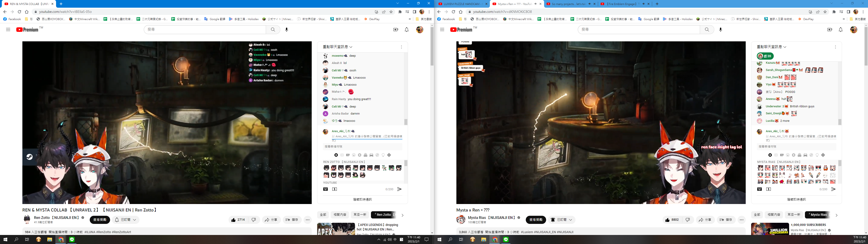Open the Super Chat dollar icon in the Mysta Rias chat
Image resolution: width=868 pixels, height=244 pixels.
[769, 189]
